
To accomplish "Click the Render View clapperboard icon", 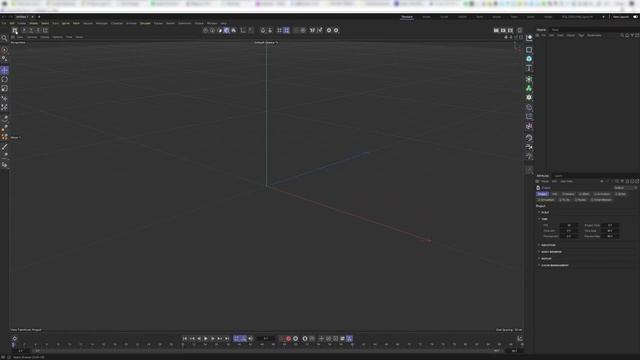I will (x=496, y=30).
